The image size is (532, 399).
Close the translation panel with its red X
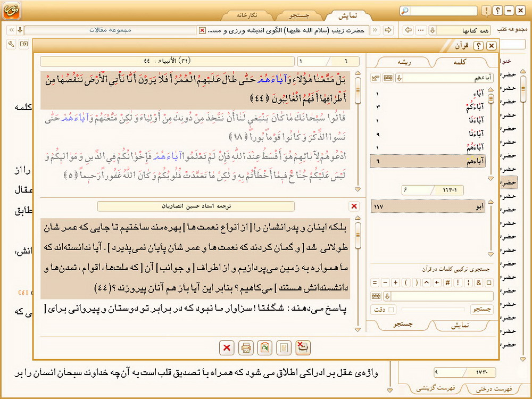click(354, 206)
